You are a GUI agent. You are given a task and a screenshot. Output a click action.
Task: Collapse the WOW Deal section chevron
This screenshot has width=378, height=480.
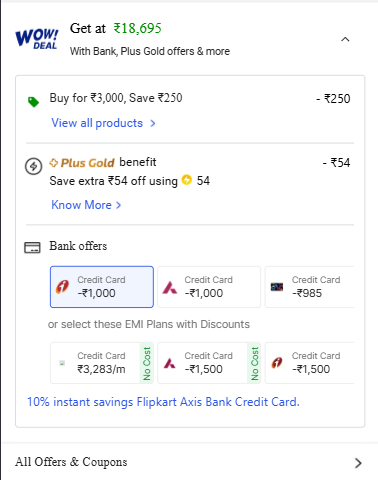[x=345, y=39]
